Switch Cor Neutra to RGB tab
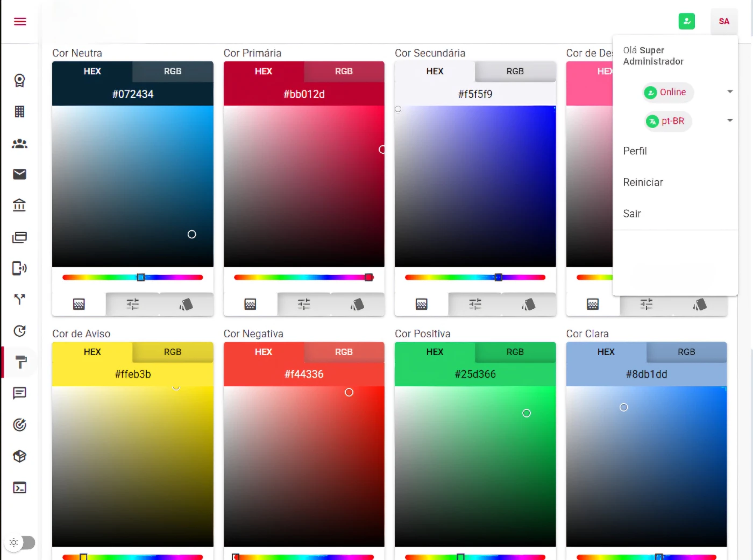This screenshot has height=560, width=753. pyautogui.click(x=173, y=72)
